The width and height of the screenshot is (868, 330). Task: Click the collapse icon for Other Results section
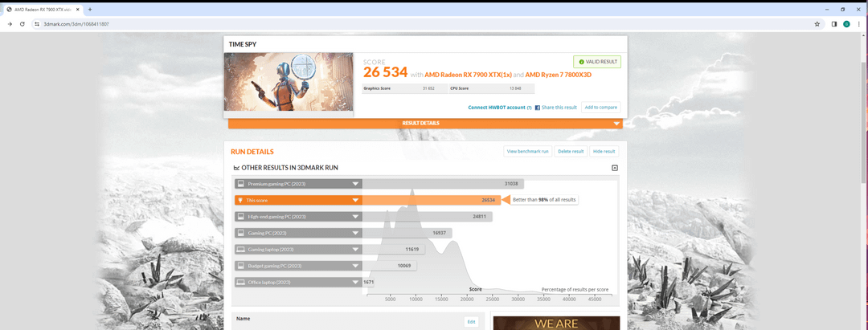615,168
